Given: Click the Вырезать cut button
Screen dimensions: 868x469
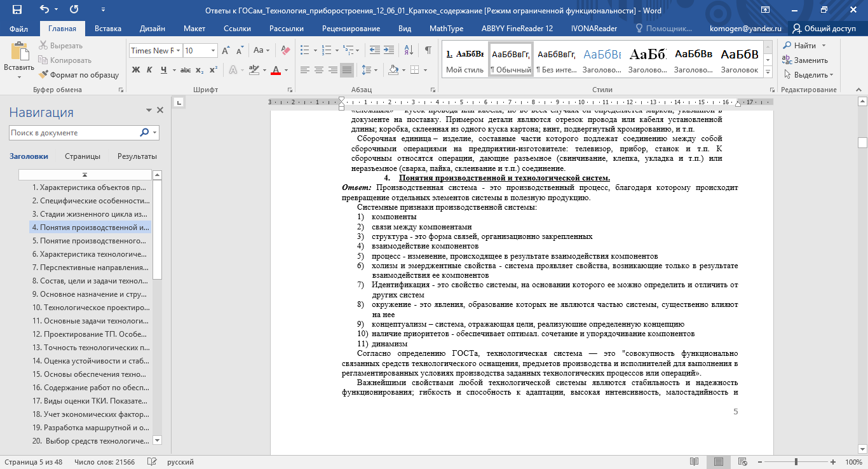Looking at the screenshot, I should [60, 46].
